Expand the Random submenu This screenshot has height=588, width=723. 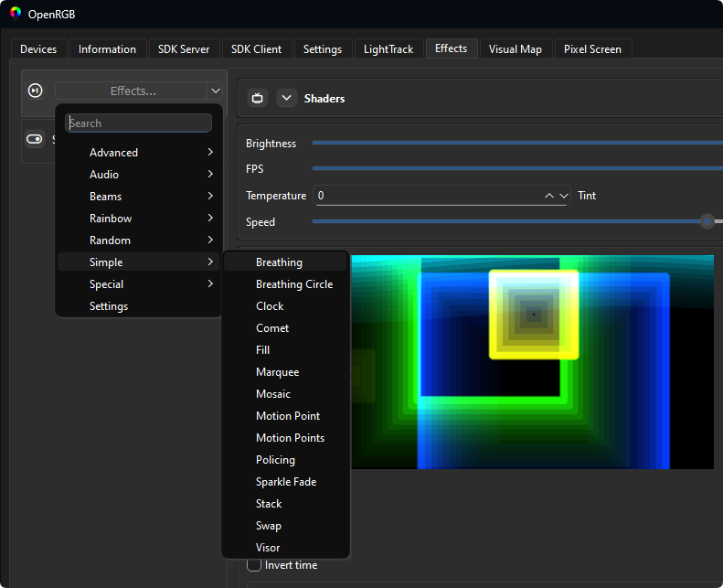(139, 241)
